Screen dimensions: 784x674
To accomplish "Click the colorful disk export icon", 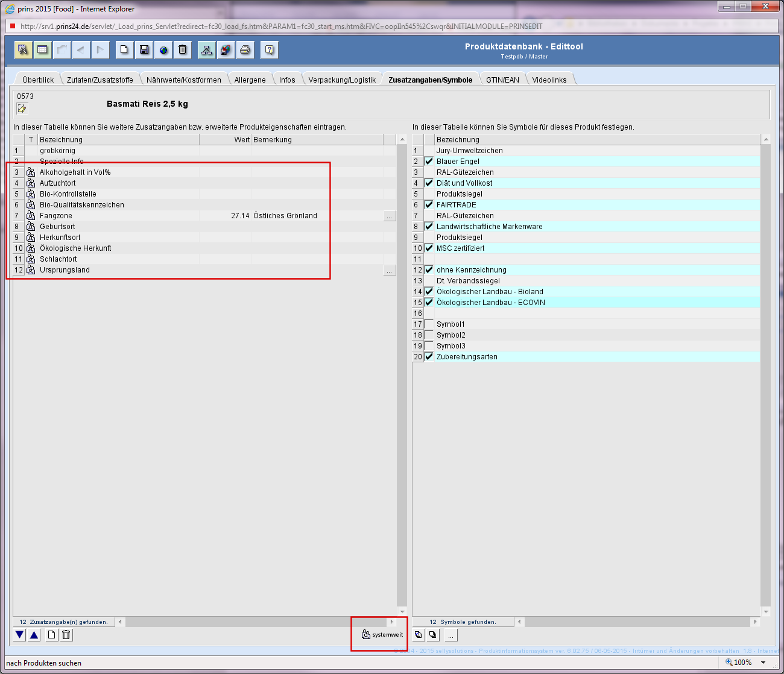I will [x=226, y=49].
